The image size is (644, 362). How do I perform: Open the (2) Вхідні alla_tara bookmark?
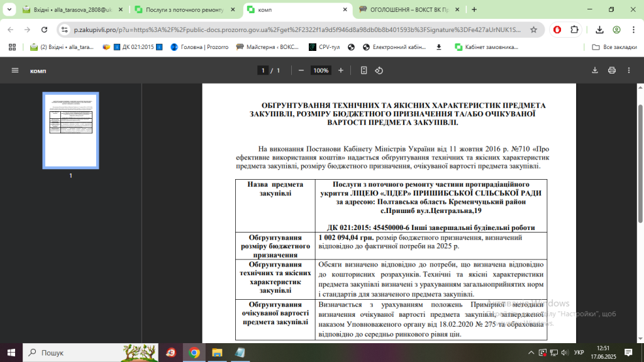pos(62,47)
